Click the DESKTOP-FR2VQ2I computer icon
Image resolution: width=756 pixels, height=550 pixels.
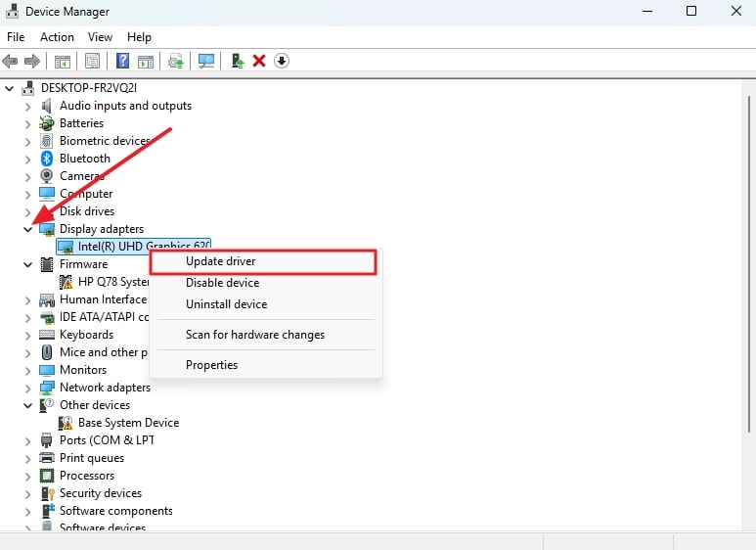(x=28, y=88)
